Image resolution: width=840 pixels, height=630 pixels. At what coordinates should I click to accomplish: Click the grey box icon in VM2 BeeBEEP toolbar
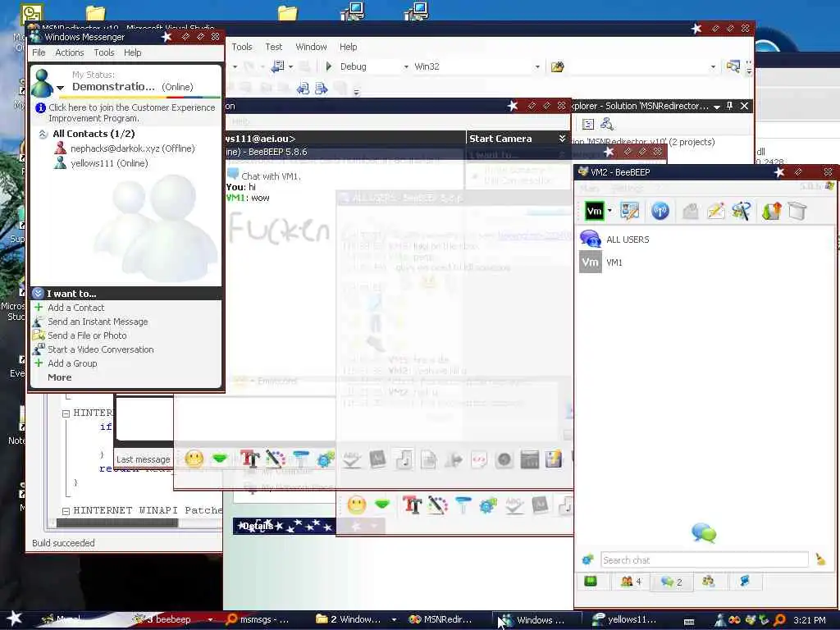tap(797, 211)
